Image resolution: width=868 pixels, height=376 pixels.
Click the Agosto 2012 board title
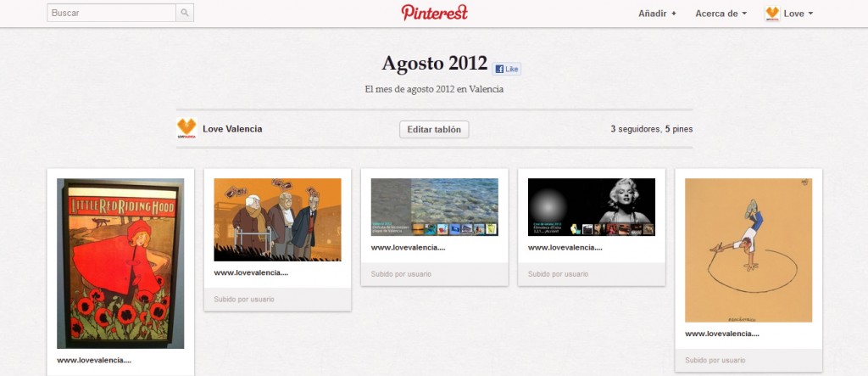click(434, 65)
